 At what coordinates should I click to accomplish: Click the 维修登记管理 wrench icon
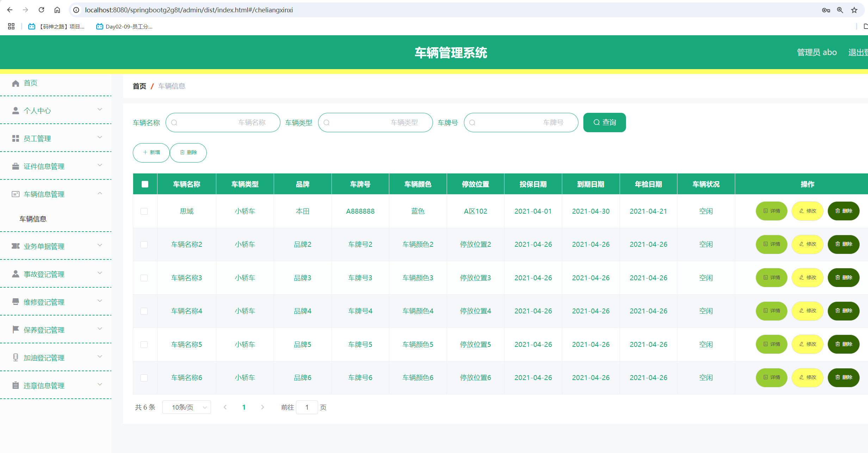point(15,302)
